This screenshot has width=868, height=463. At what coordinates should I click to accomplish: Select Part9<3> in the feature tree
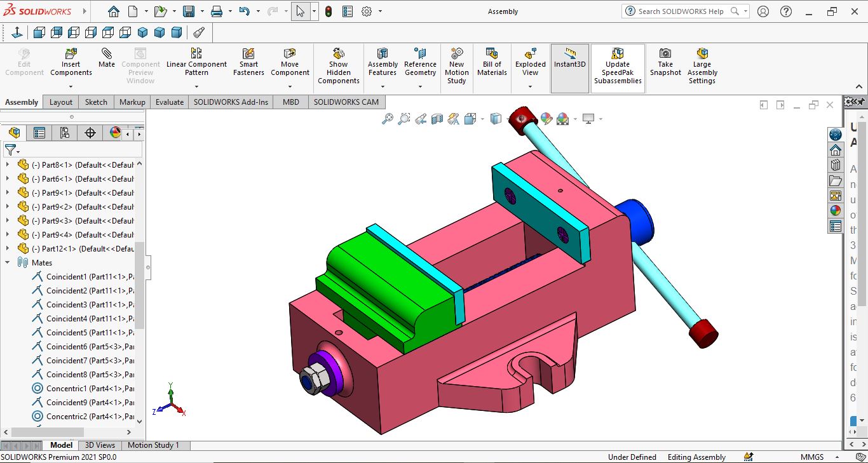[x=76, y=220]
